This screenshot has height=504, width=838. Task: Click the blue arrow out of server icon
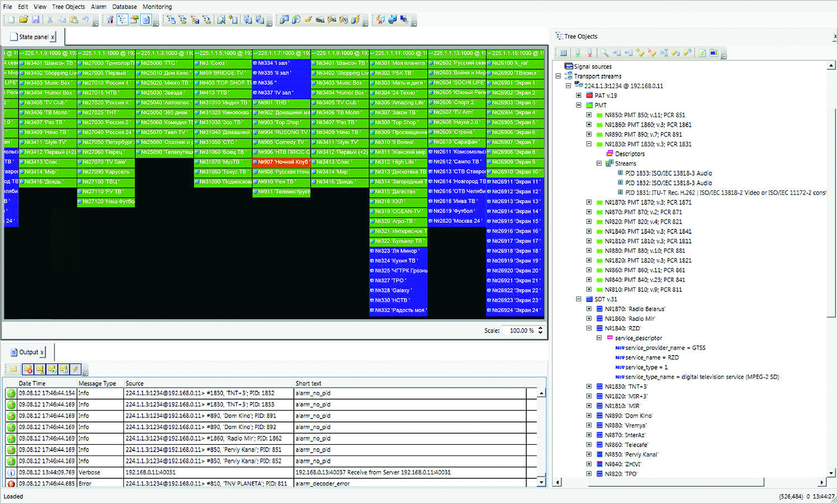coord(628,52)
